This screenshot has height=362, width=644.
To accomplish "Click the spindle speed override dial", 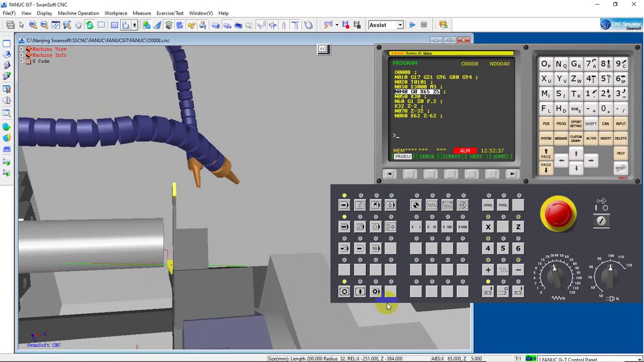I will pos(610,276).
